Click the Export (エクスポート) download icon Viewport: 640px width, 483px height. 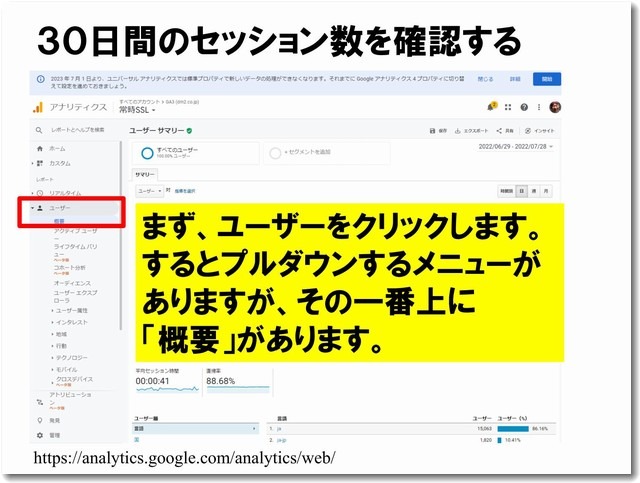[458, 131]
